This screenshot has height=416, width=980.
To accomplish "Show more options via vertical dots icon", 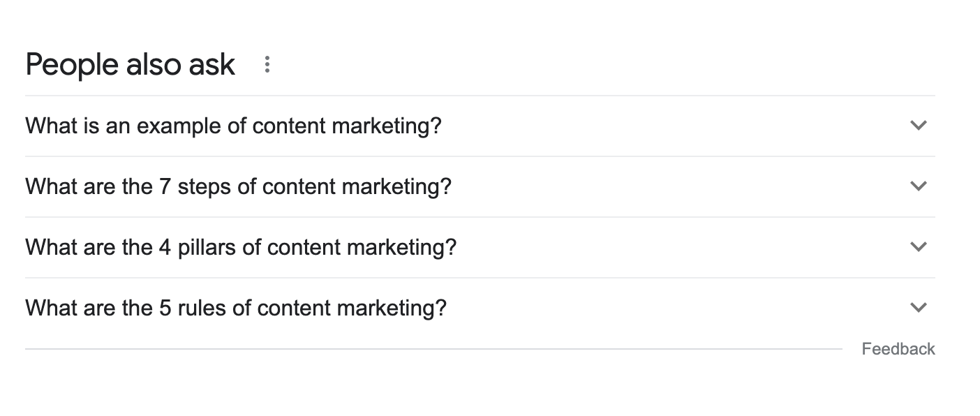I will coord(266,65).
